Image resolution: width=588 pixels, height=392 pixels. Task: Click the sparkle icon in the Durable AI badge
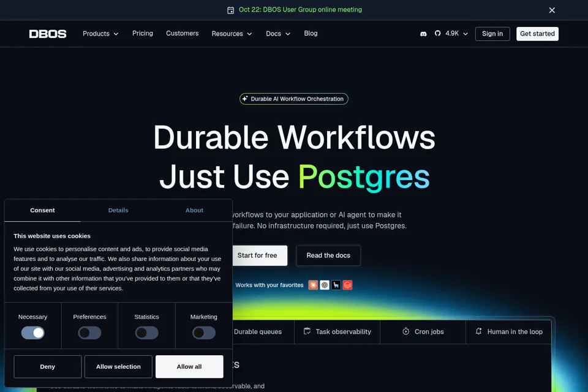click(x=245, y=99)
